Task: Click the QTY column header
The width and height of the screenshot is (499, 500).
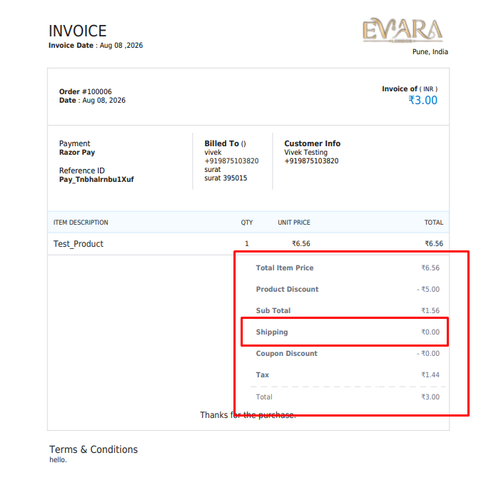Action: pyautogui.click(x=247, y=222)
